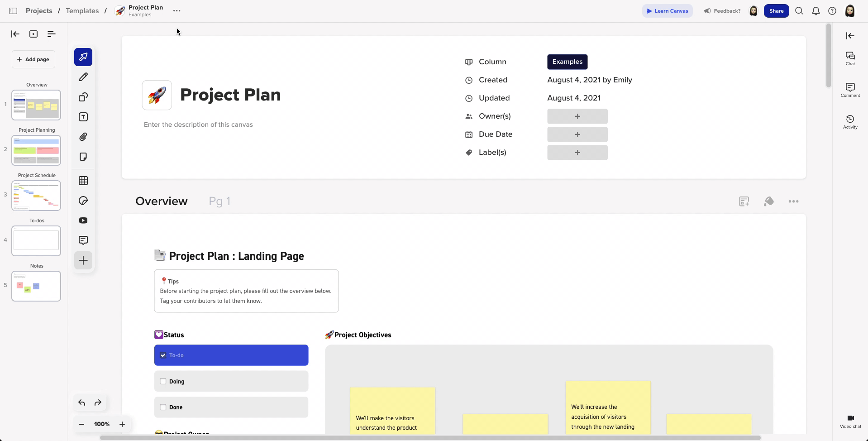The image size is (868, 441).
Task: Open the Activity panel
Action: click(850, 122)
